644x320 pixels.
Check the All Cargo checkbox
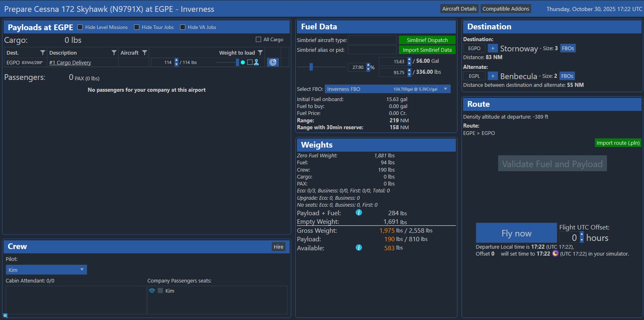tap(258, 40)
